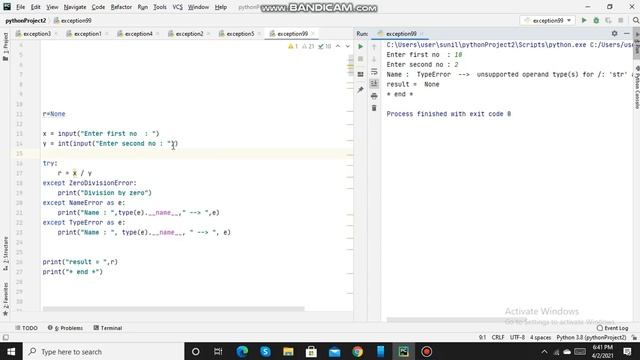The height and width of the screenshot is (360, 640).
Task: Click the stop square in main toolbar
Action: tap(621, 20)
